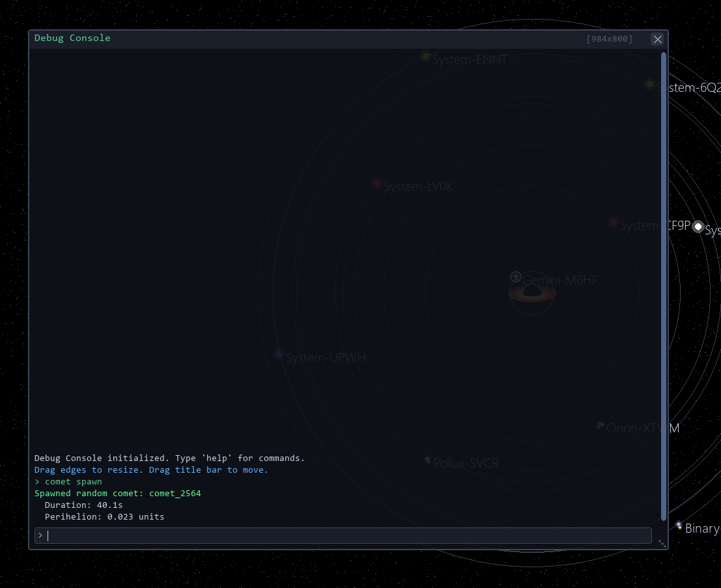The height and width of the screenshot is (588, 721).
Task: Select the Binary star system marker
Action: click(679, 525)
